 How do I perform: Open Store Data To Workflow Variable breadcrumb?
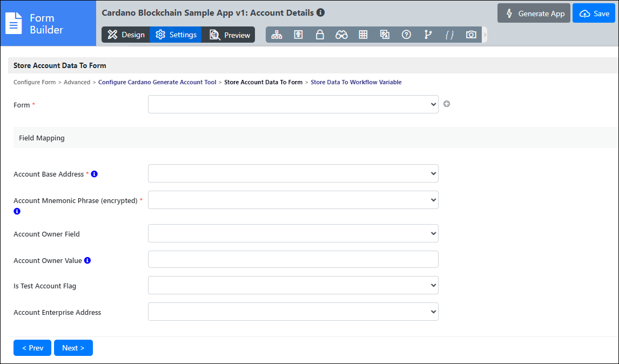pos(356,82)
